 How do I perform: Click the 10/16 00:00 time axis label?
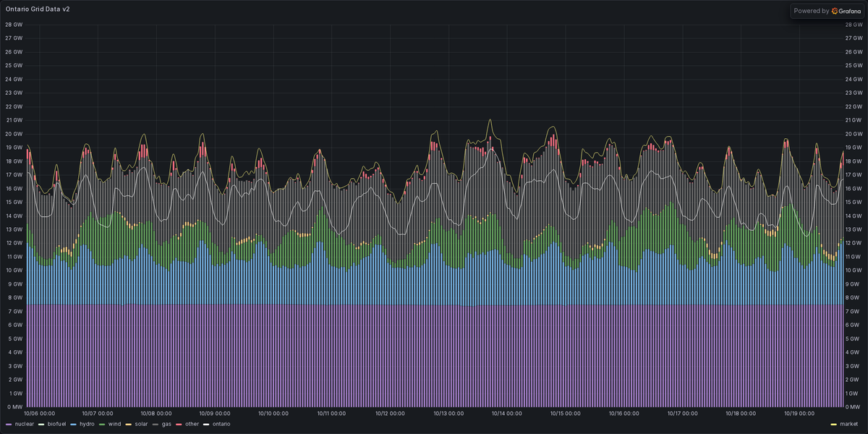pos(624,414)
